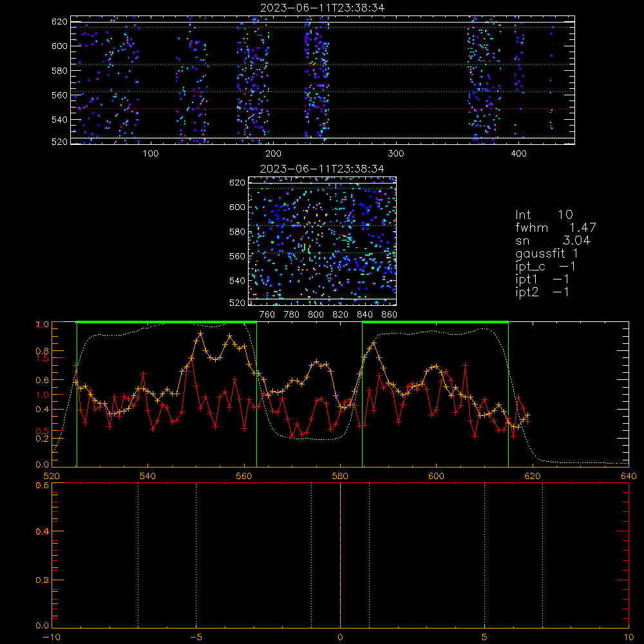Click the wide top spectrogram image
Image resolution: width=644 pixels, height=644 pixels.
(323, 80)
